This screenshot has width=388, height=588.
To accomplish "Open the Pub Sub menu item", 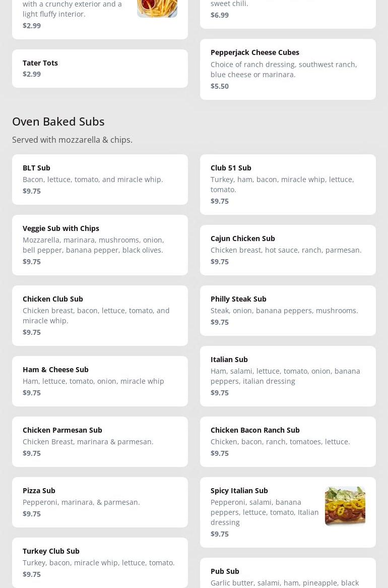I will pyautogui.click(x=287, y=575).
